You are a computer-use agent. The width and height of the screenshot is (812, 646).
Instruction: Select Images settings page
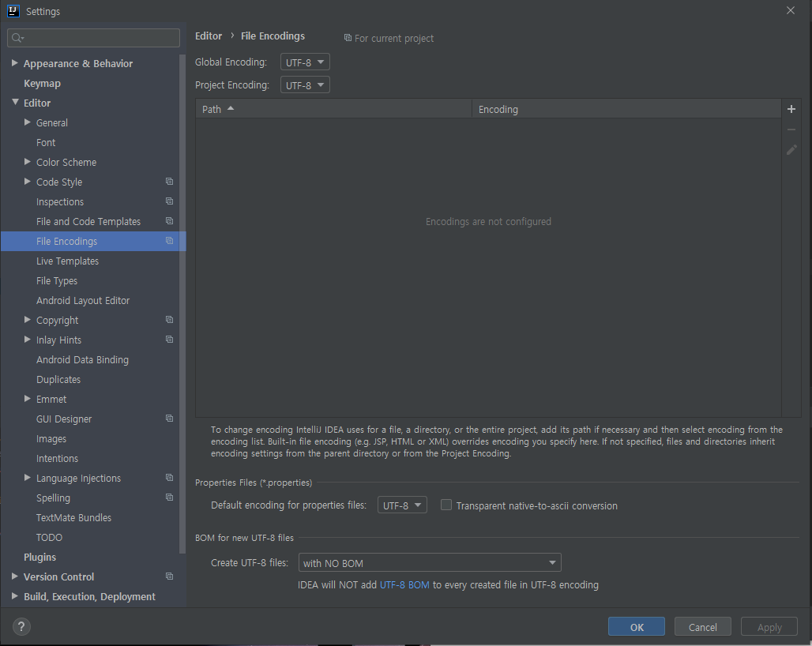click(51, 438)
